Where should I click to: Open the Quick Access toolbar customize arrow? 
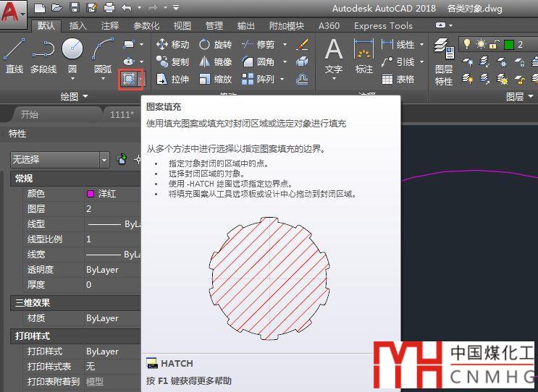tap(175, 9)
